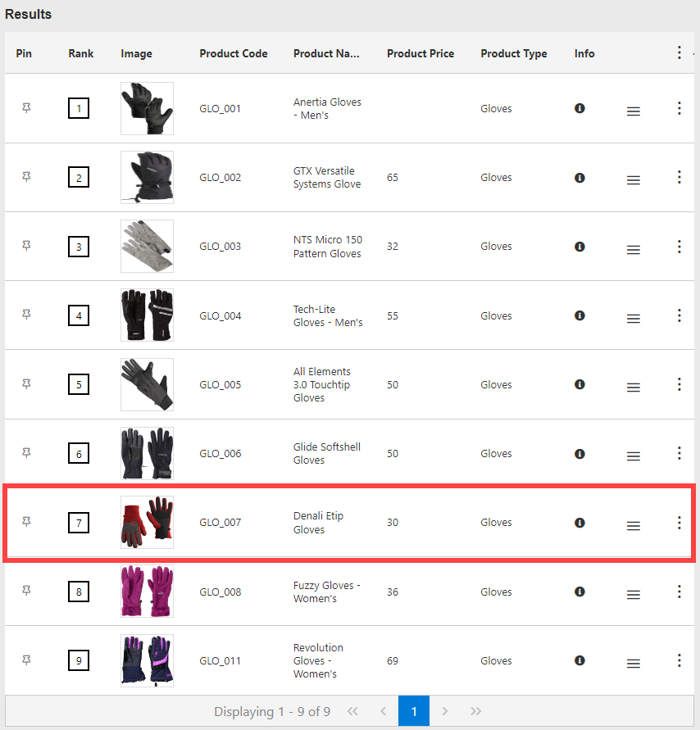700x730 pixels.
Task: Sort by the Product Price column header
Action: pos(420,53)
